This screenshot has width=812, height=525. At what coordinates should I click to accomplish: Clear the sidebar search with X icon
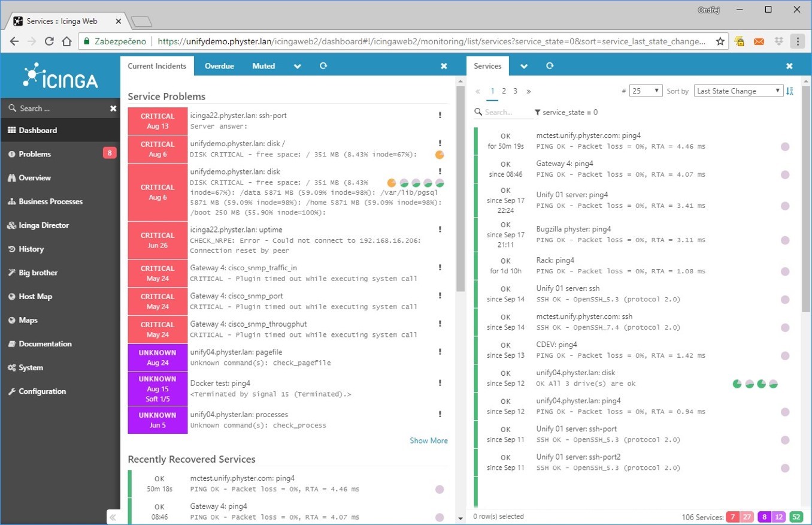click(x=113, y=108)
